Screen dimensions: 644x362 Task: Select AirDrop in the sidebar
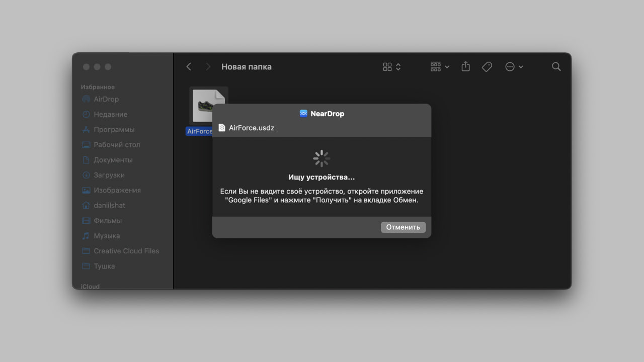click(x=106, y=99)
